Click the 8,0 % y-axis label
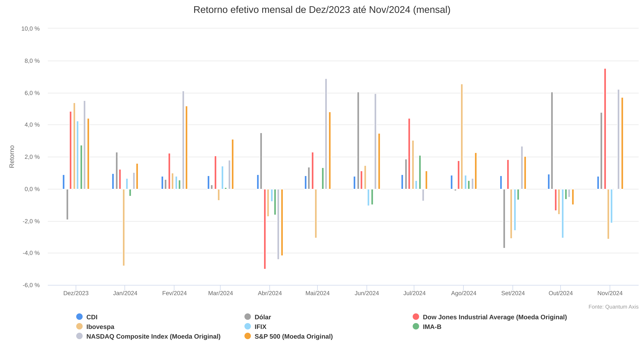The width and height of the screenshot is (644, 359). (32, 61)
